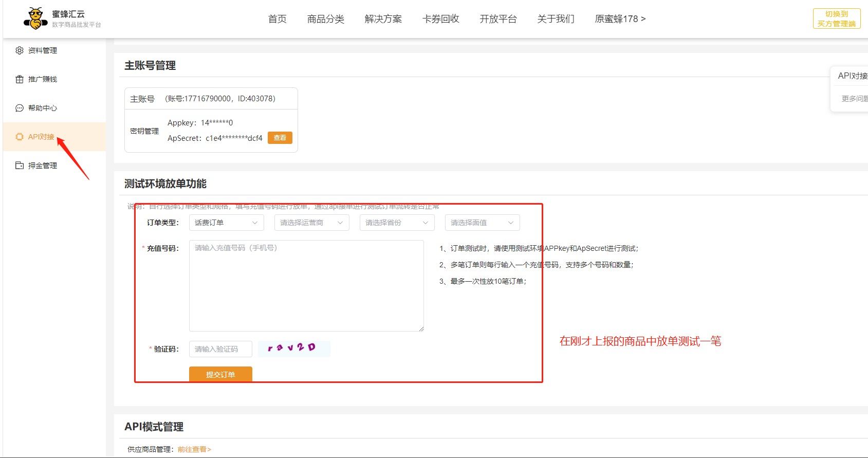This screenshot has width=868, height=458.
Task: Go to 首页 in top navigation
Action: (278, 19)
